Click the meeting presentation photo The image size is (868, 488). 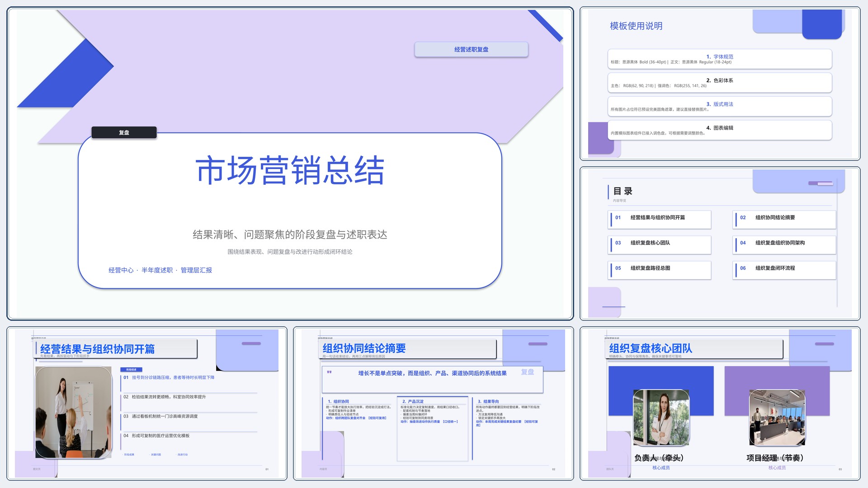[x=74, y=412]
